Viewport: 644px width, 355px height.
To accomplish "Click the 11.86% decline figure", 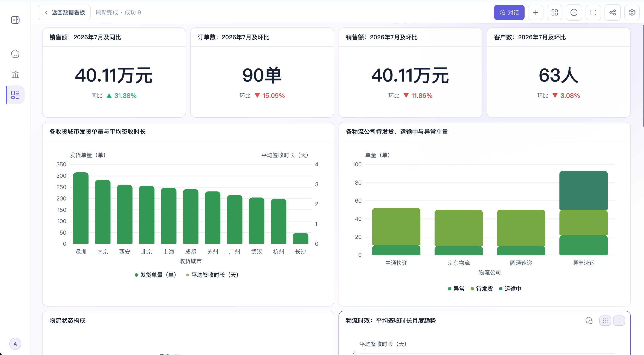I will 422,96.
